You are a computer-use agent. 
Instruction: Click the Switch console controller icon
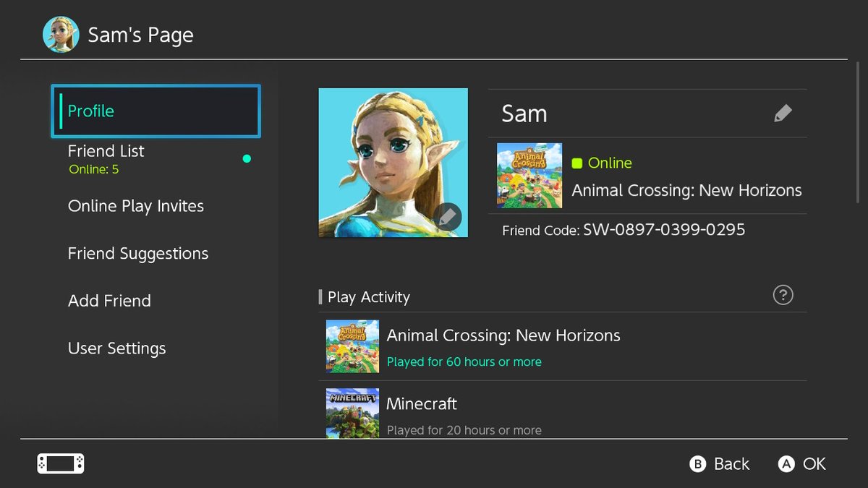tap(61, 463)
